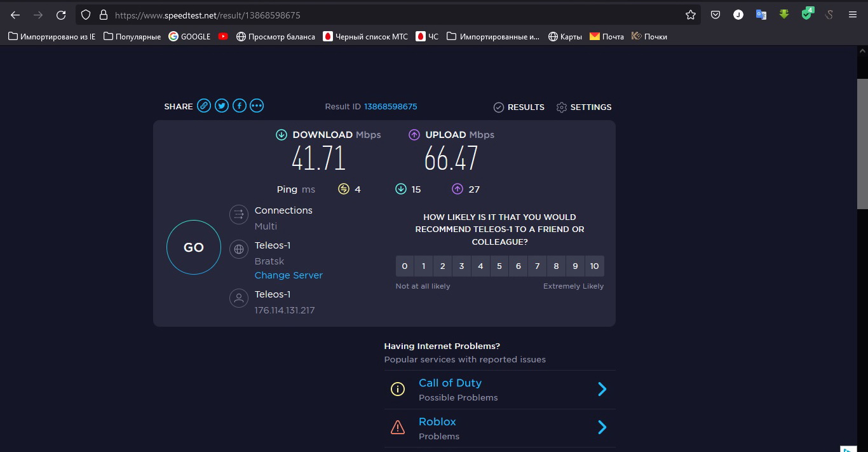
Task: Rate recommendation 7
Action: (x=538, y=266)
